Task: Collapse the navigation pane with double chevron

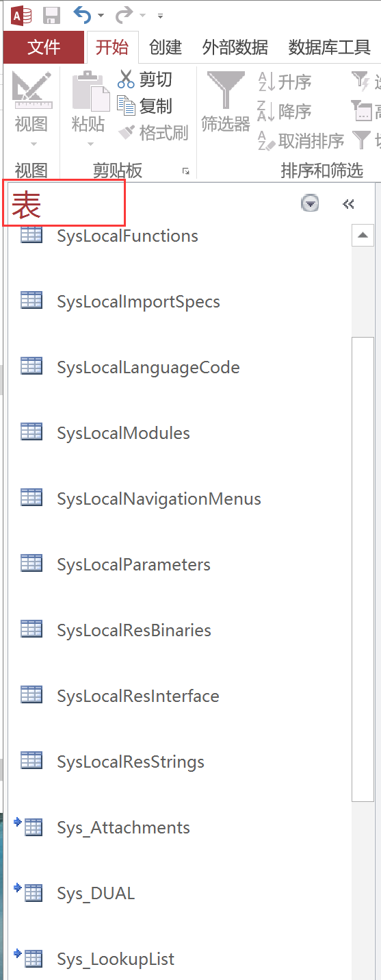Action: pyautogui.click(x=348, y=203)
